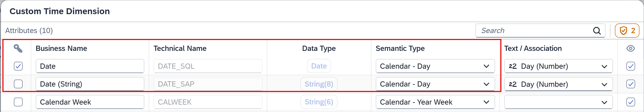Click the key column icon
The height and width of the screenshot is (112, 644).
pyautogui.click(x=18, y=48)
